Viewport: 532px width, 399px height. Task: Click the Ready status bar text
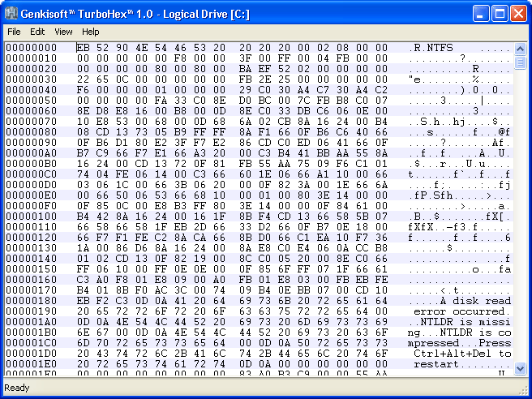click(x=17, y=388)
